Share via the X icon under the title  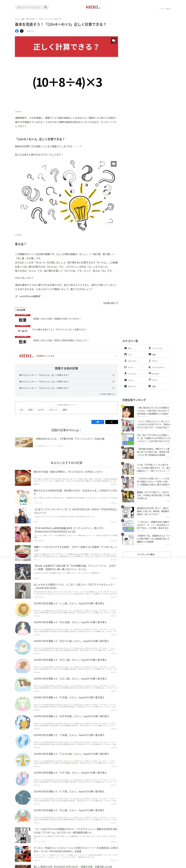pos(22,31)
